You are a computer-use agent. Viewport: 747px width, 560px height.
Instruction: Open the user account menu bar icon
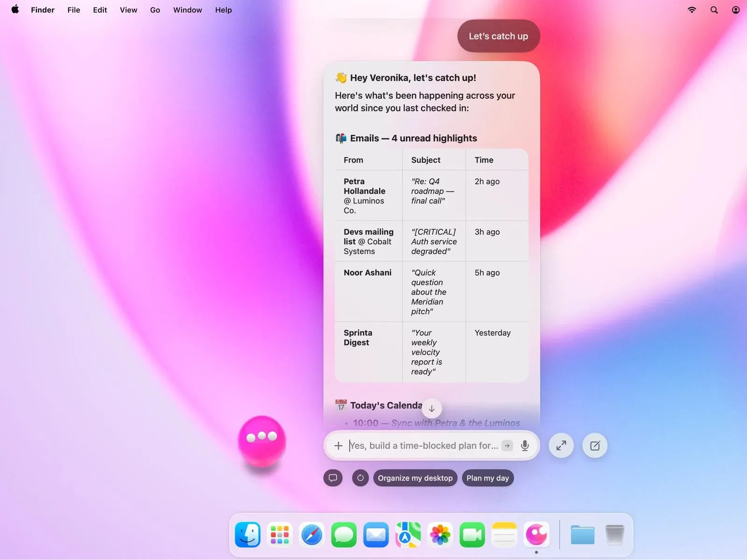[x=736, y=10]
